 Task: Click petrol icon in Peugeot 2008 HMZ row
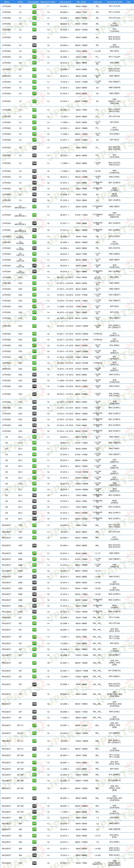34,553
